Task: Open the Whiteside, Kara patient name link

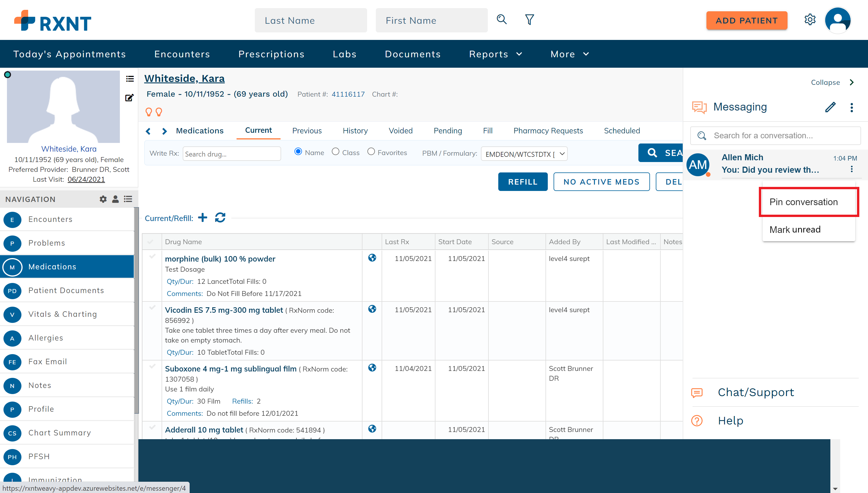Action: pyautogui.click(x=184, y=78)
